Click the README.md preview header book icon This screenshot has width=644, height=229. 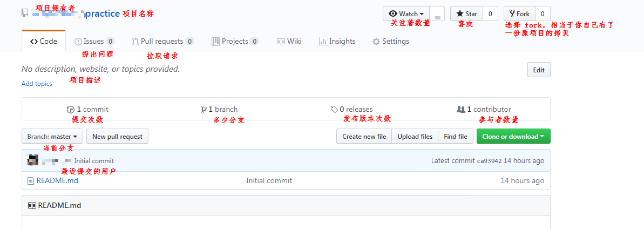[32, 206]
